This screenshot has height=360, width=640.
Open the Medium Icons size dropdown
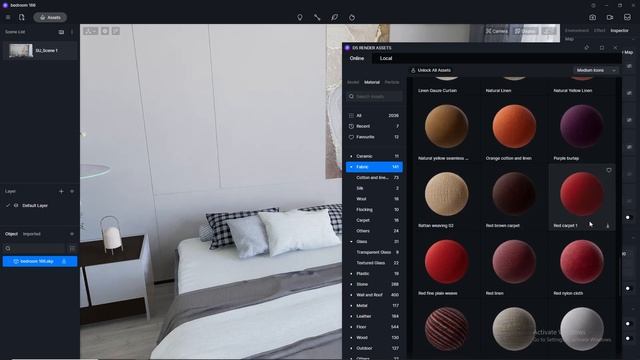point(596,70)
